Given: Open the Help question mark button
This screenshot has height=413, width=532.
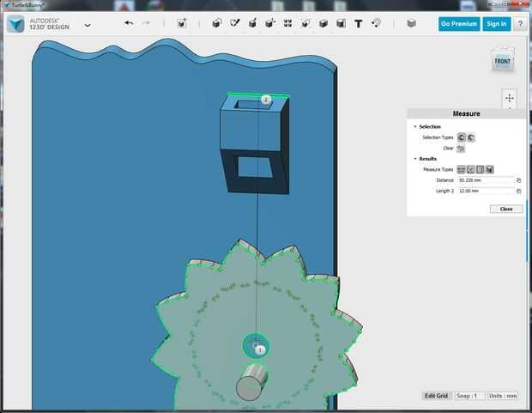Looking at the screenshot, I should (x=521, y=24).
